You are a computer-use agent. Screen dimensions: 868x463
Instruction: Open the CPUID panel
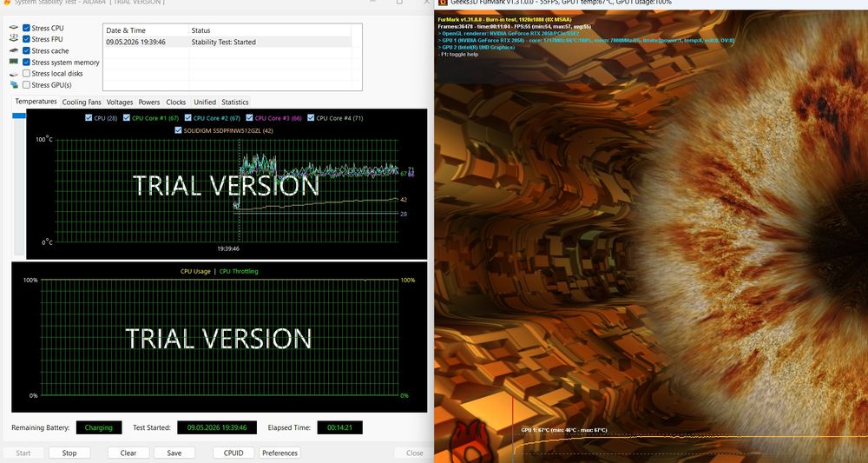coord(233,453)
